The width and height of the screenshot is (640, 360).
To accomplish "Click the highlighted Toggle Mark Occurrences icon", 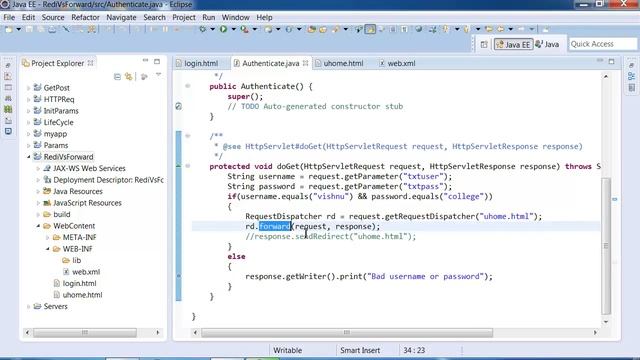I will pos(370,29).
